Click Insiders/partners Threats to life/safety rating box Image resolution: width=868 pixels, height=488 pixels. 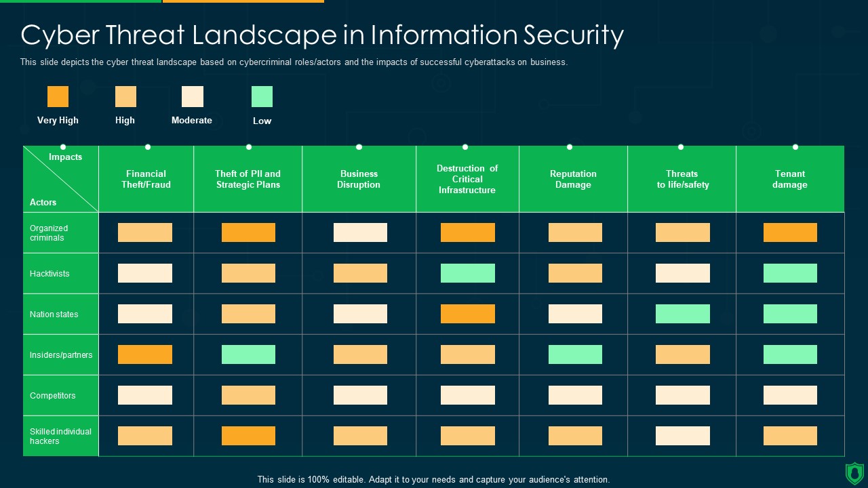pos(683,354)
